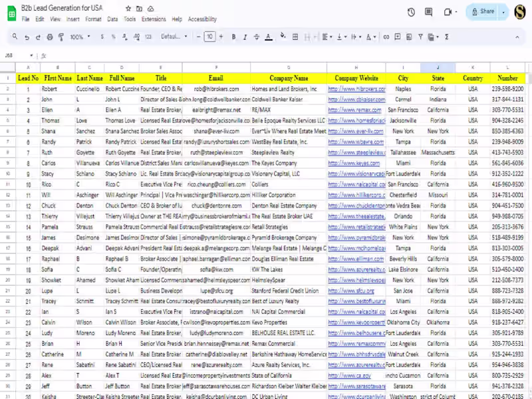532x399 pixels.
Task: Undo the last action
Action: 27,37
